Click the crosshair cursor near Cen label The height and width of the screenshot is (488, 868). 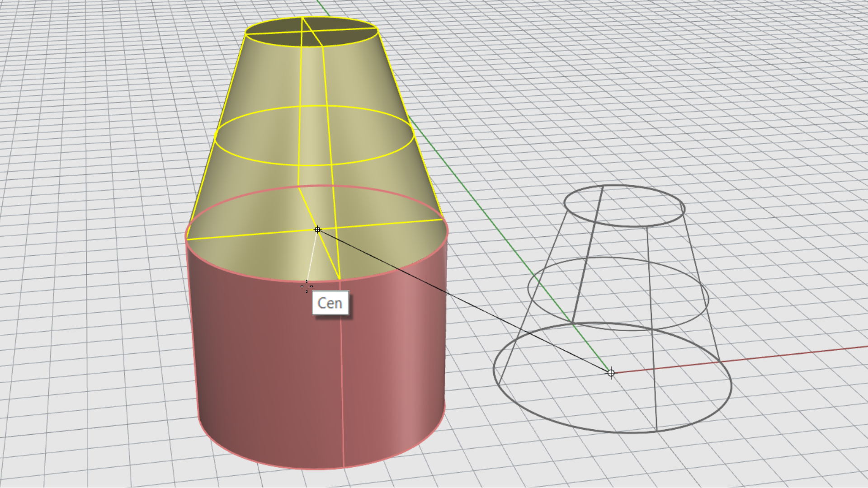tap(307, 286)
